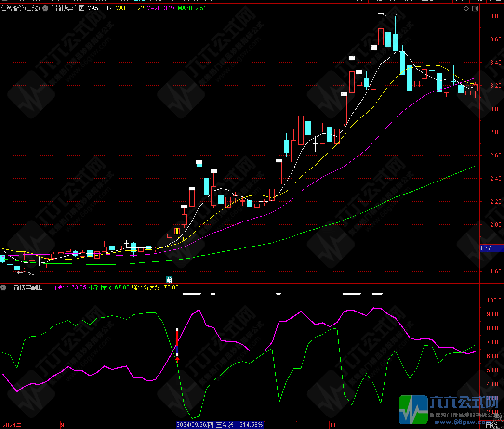The width and height of the screenshot is (504, 429).
Task: Click the 主力持仓 indicator value label
Action: 66,287
